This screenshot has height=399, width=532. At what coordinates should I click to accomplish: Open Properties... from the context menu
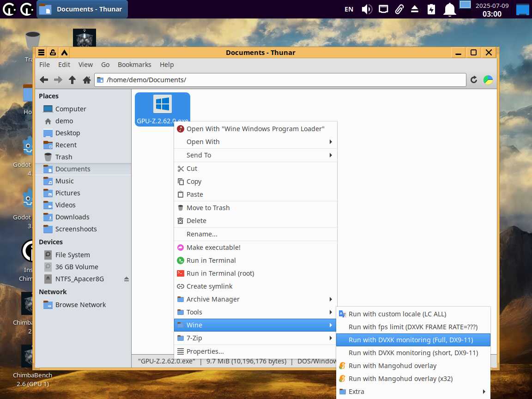pos(255,351)
